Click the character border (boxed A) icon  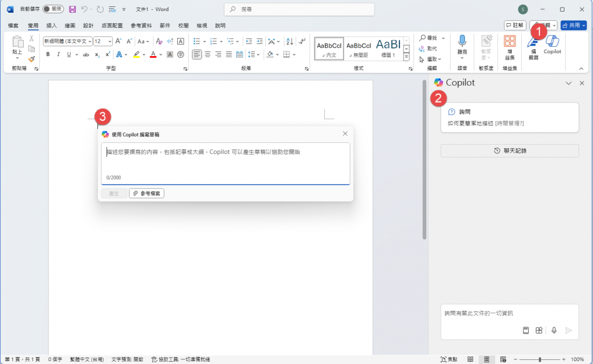click(181, 41)
